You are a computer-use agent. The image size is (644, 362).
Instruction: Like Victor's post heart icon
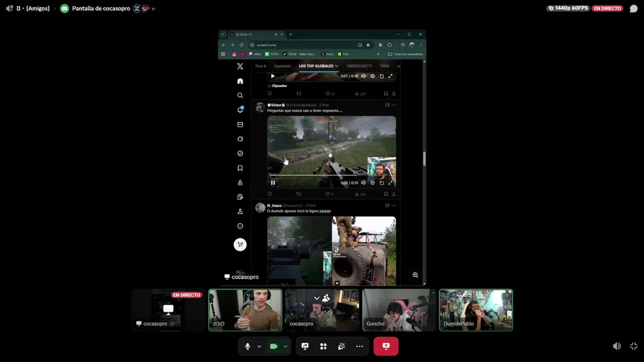[328, 194]
